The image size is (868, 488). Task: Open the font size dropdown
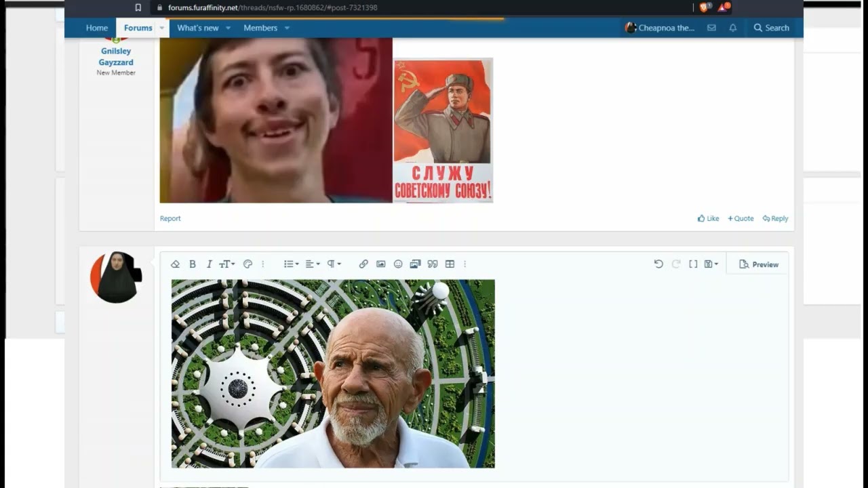[x=226, y=264]
